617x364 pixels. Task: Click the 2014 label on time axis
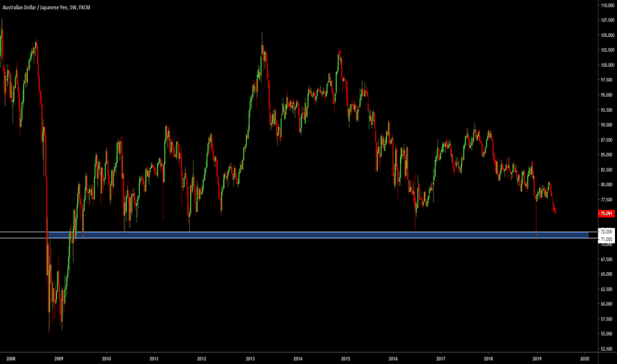298,359
